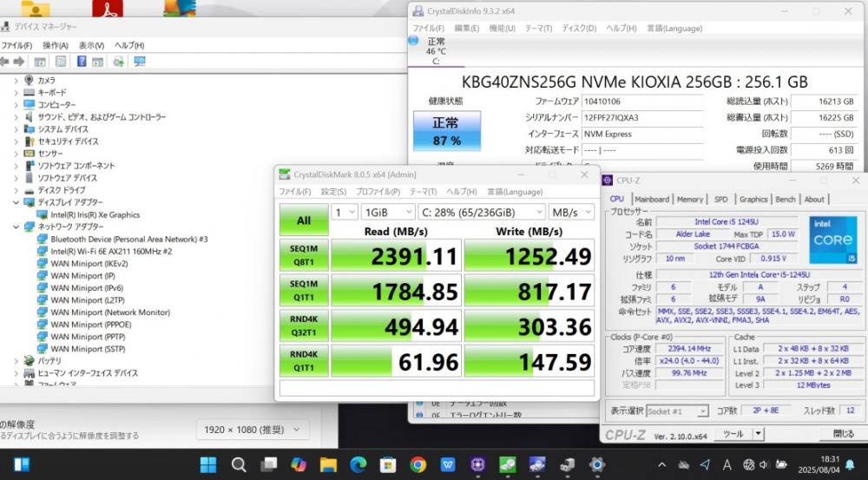Run the SEQ1M Q1T1 test button
Viewport: 868px width, 480px height.
coord(304,291)
